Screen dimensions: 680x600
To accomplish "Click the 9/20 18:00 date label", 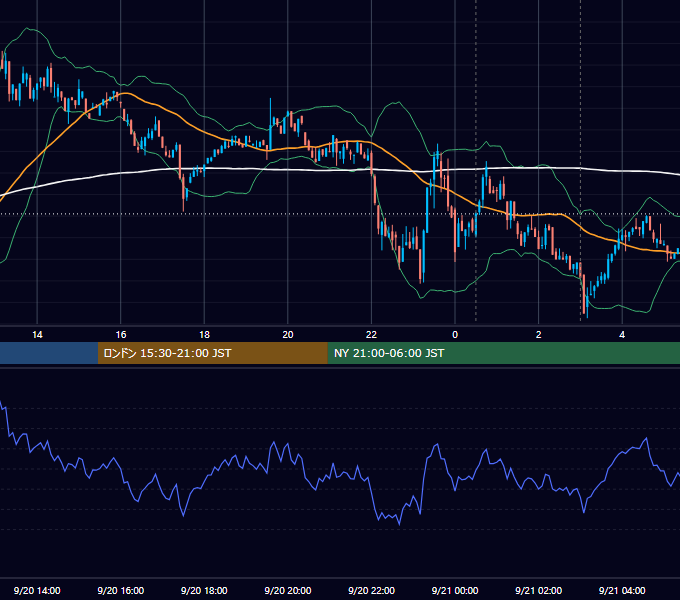I will [x=204, y=590].
